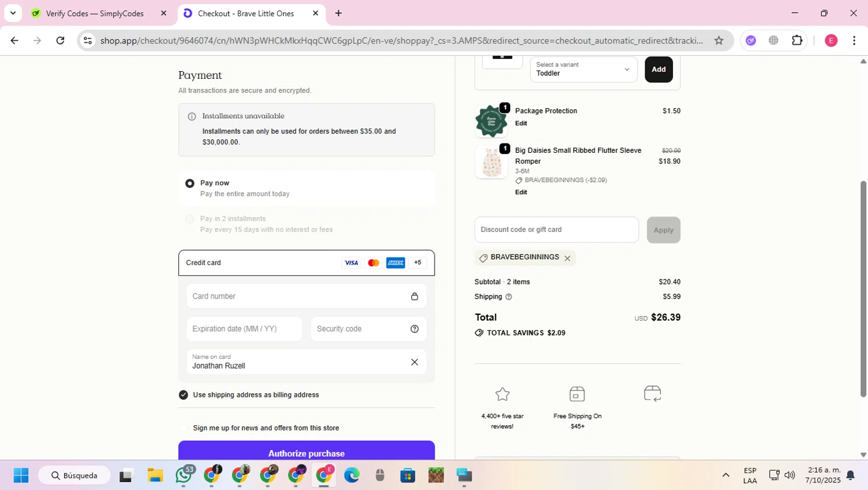Reload the checkout page
This screenshot has width=868, height=490.
(60, 40)
